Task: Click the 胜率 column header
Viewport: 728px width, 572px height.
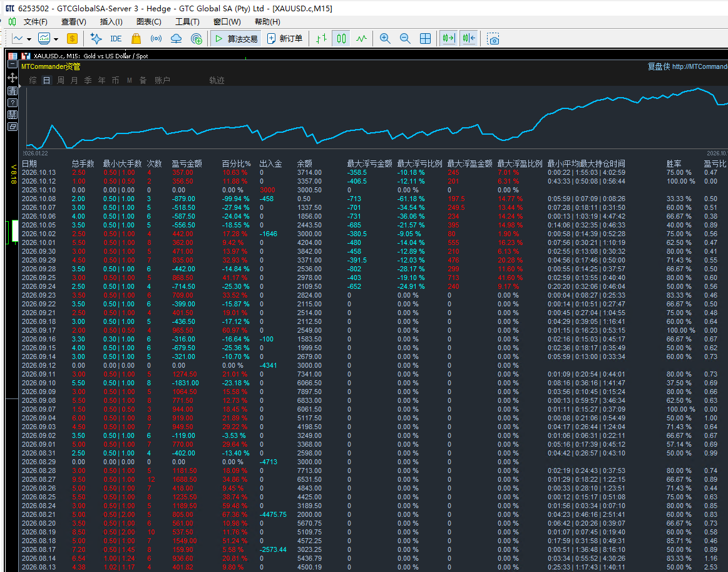Action: [x=674, y=164]
